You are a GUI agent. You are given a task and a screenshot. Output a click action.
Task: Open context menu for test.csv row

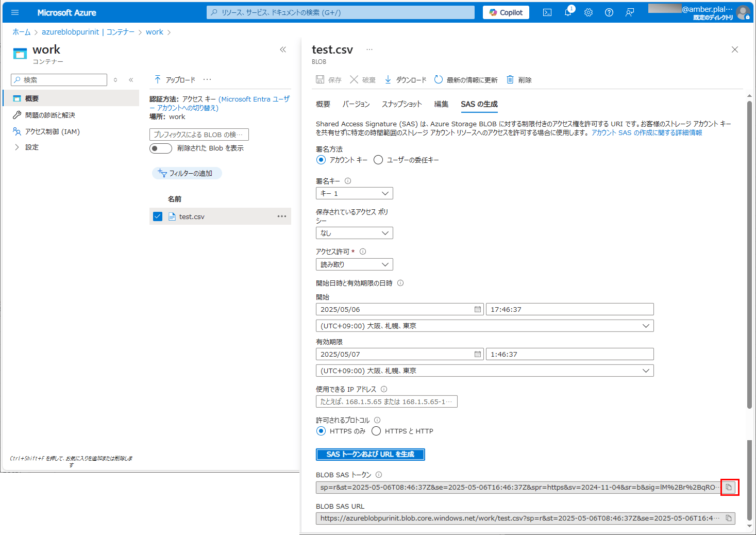click(x=282, y=216)
